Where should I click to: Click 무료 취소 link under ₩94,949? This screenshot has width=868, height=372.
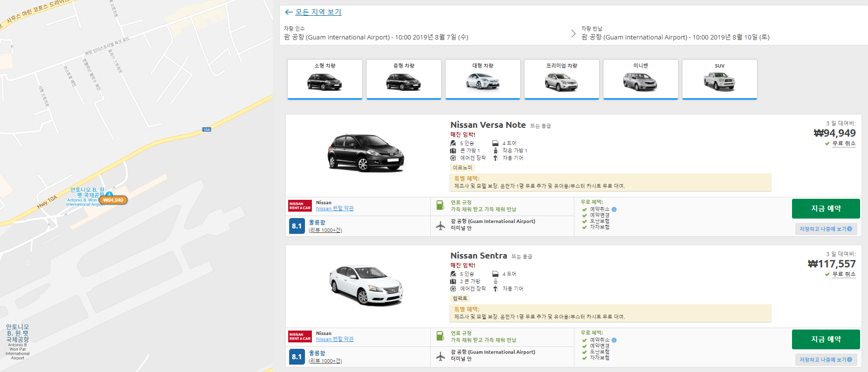pyautogui.click(x=844, y=144)
